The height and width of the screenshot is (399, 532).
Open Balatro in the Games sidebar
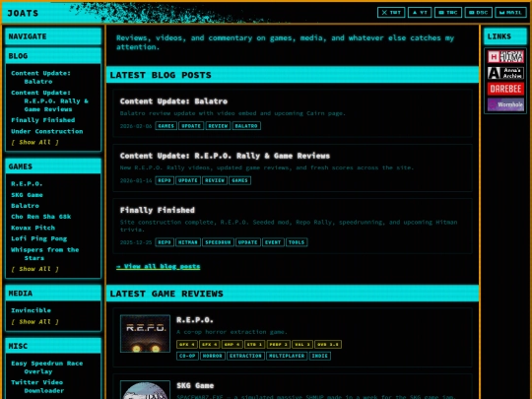25,206
